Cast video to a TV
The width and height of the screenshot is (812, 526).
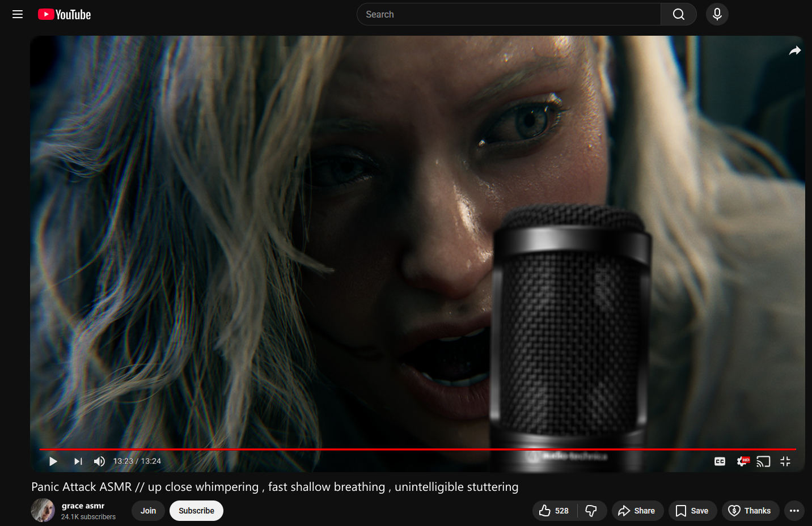click(764, 461)
